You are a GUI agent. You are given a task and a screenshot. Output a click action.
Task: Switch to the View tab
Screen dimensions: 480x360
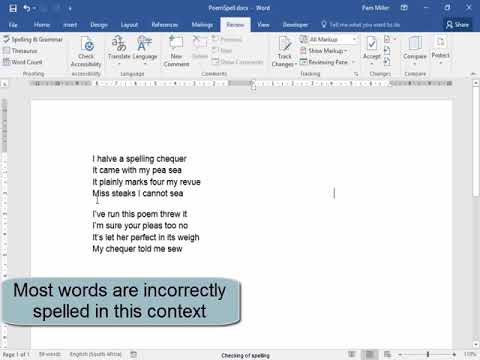(263, 25)
